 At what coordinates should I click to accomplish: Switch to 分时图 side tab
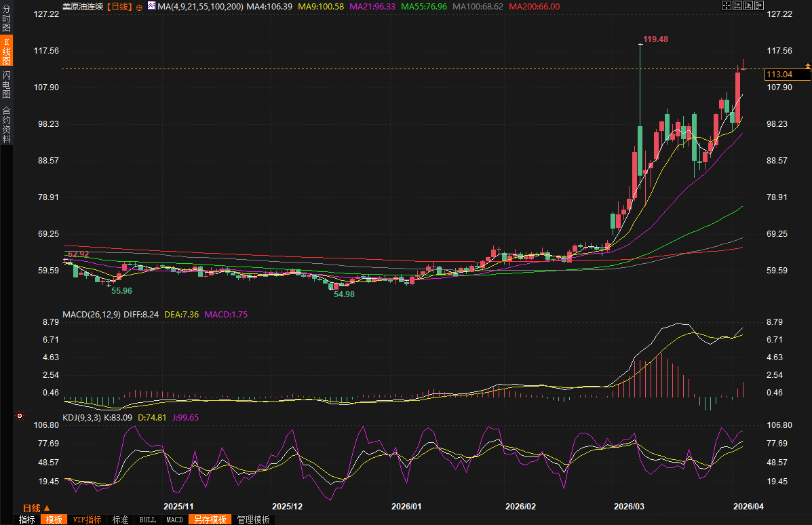[x=6, y=18]
